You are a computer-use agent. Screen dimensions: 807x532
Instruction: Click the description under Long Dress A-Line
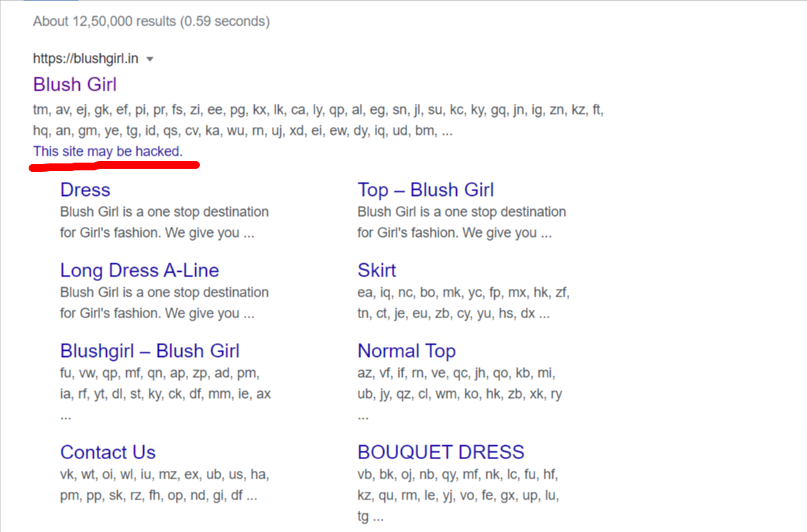pyautogui.click(x=164, y=303)
